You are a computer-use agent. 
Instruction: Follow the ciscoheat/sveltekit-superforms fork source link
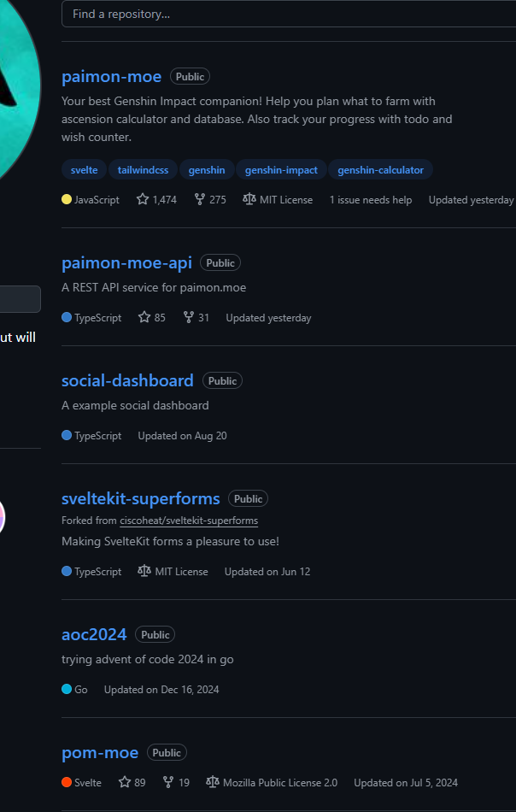tap(189, 521)
